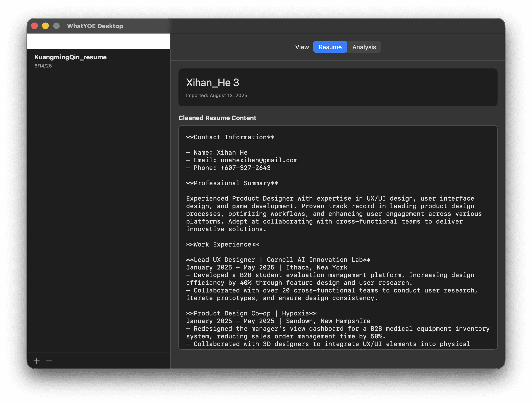Click the Xihan_He 3 resume title
532x404 pixels.
pyautogui.click(x=212, y=83)
